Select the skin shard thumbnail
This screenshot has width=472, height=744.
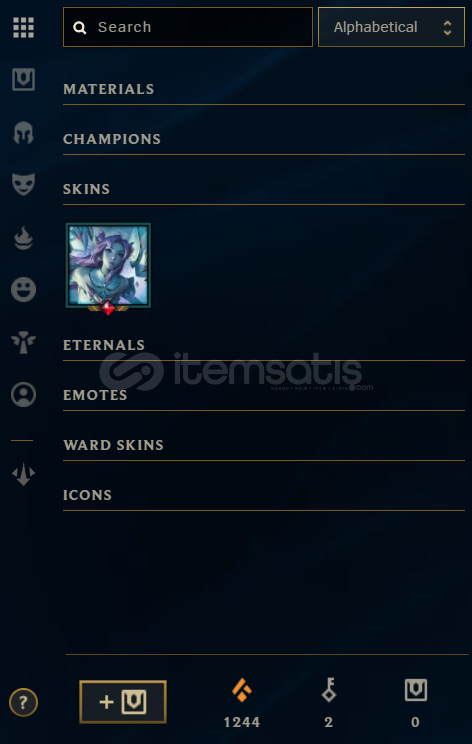pos(108,267)
